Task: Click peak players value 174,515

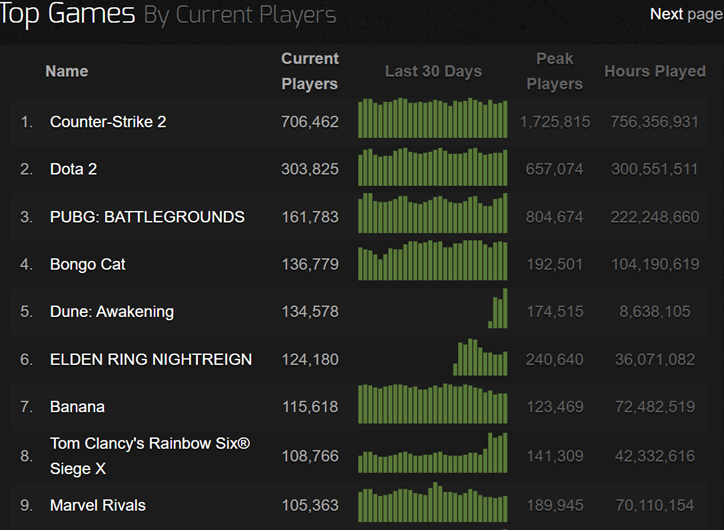Action: (555, 312)
